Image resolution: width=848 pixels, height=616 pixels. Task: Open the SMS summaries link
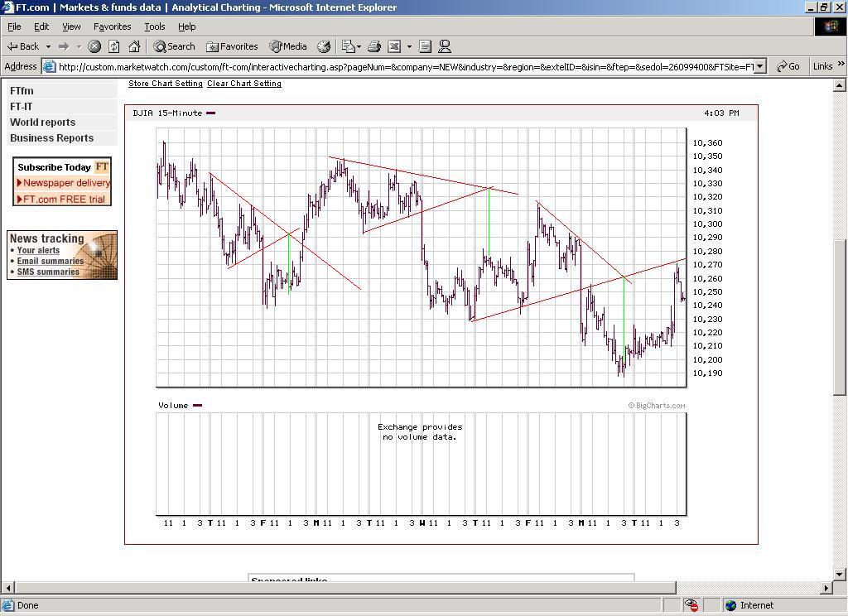tap(48, 272)
